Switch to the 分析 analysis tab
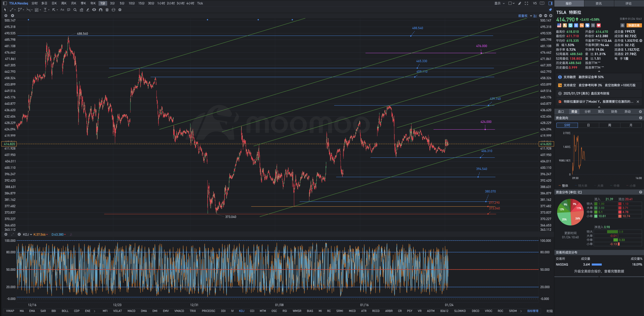Image resolution: width=644 pixels, height=316 pixels. [588, 112]
